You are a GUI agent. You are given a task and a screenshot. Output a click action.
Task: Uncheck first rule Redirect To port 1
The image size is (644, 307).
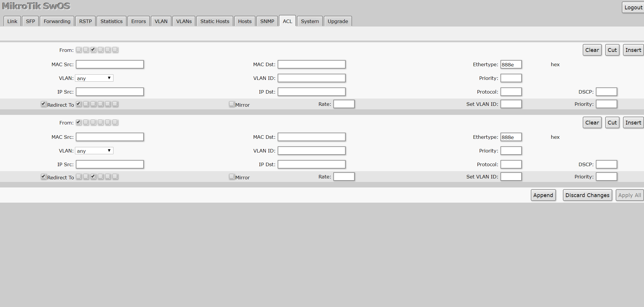pyautogui.click(x=78, y=104)
